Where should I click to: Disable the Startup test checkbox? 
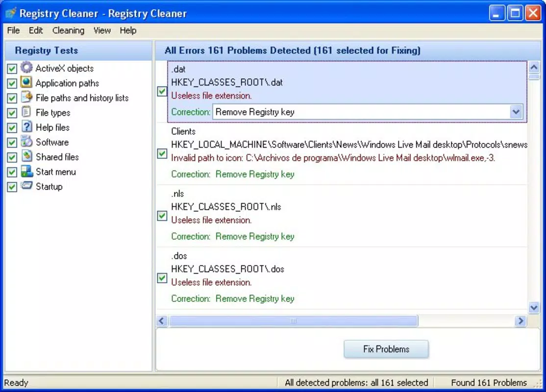pyautogui.click(x=12, y=187)
